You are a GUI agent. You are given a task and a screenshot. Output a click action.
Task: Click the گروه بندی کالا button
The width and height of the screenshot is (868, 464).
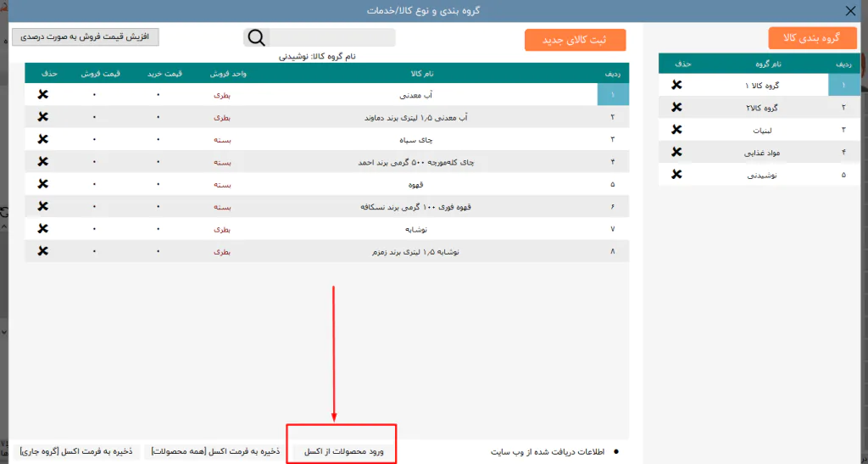click(811, 38)
